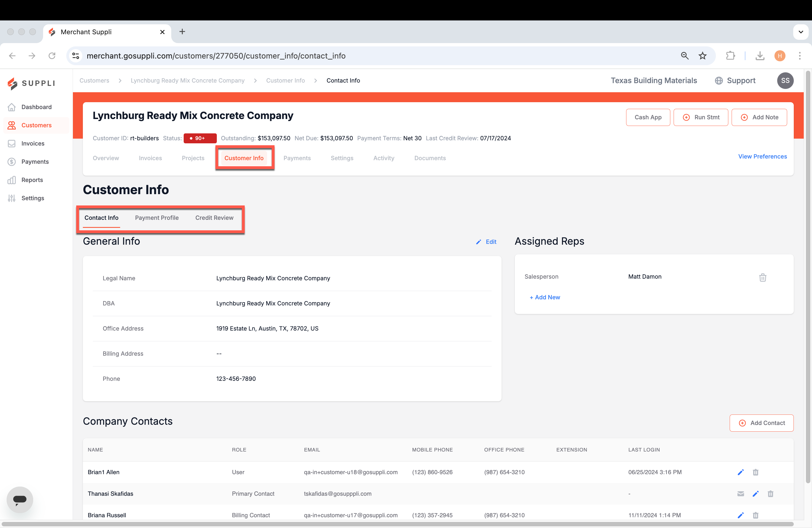Screen dimensions: 812x528
Task: Open a new browser tab
Action: tap(182, 32)
